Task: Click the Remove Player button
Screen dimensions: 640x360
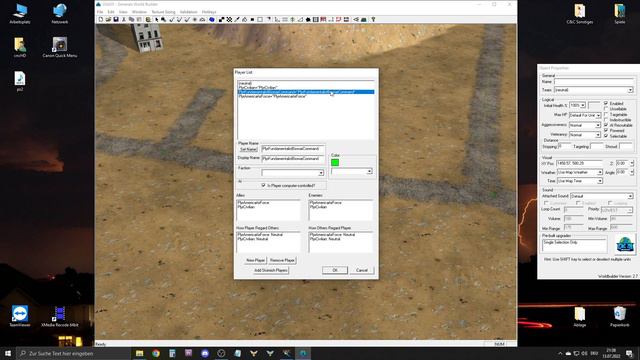Action: click(x=282, y=260)
